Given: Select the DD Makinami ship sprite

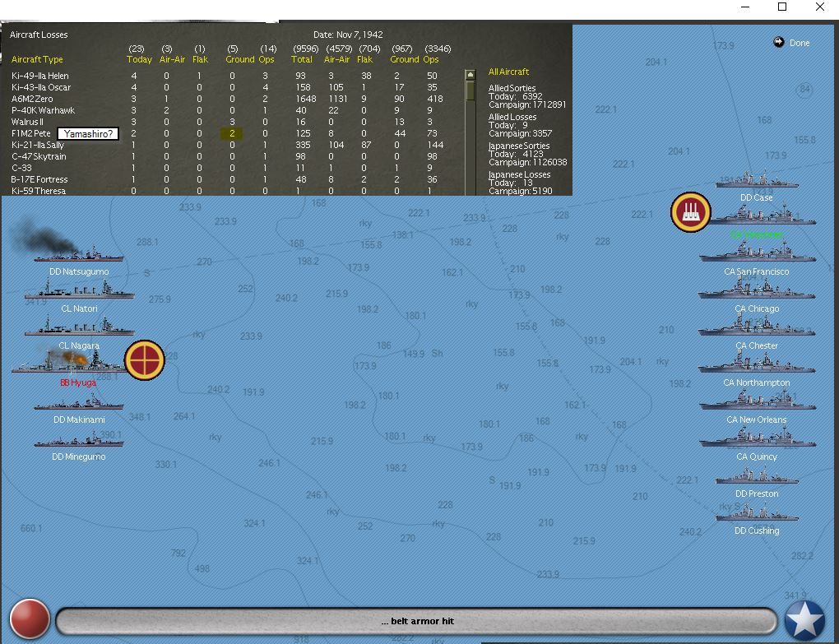Looking at the screenshot, I should click(x=79, y=402).
